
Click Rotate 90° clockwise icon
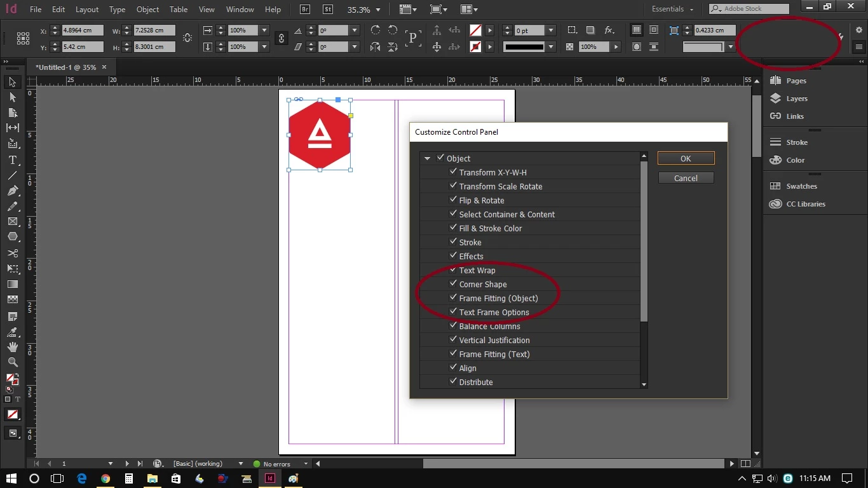(x=376, y=30)
